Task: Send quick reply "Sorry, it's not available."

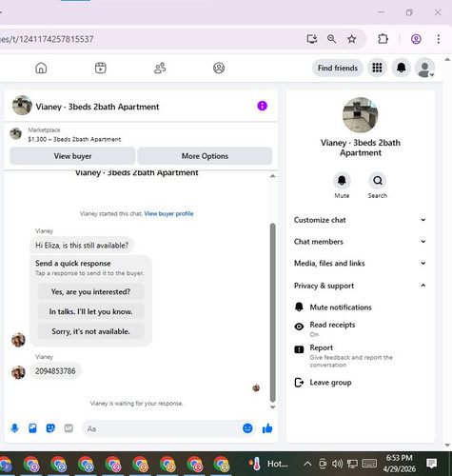Action: pyautogui.click(x=90, y=331)
